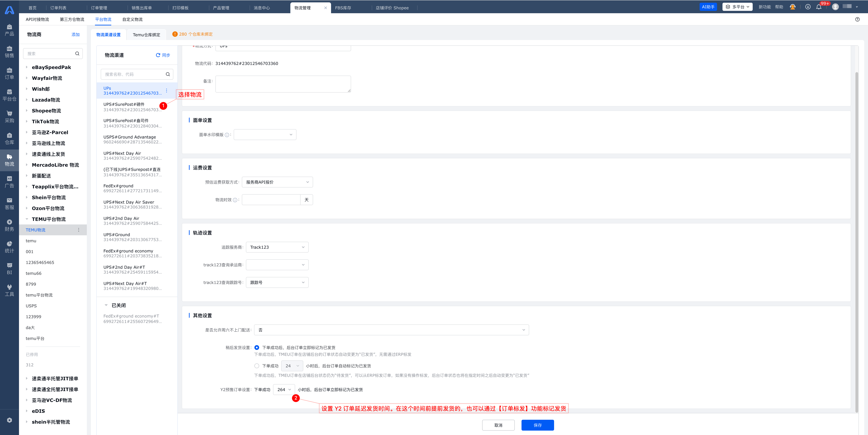Open the 多平台 selector
The width and height of the screenshot is (868, 435).
737,7
